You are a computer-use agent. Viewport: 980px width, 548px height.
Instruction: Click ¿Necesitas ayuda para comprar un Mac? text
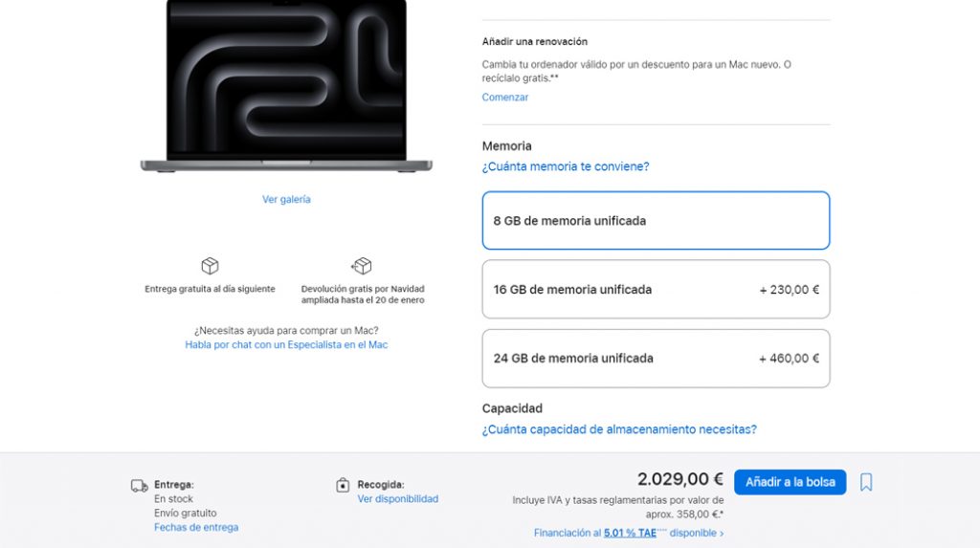(x=286, y=331)
